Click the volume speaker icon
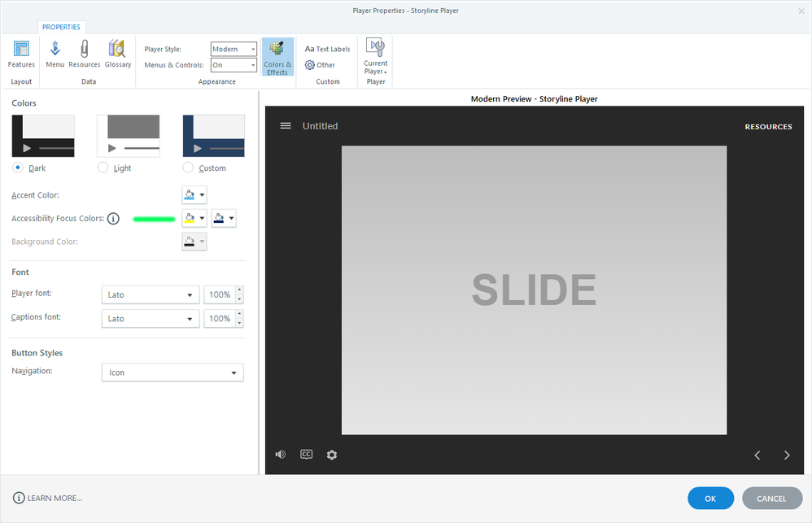 (x=281, y=455)
